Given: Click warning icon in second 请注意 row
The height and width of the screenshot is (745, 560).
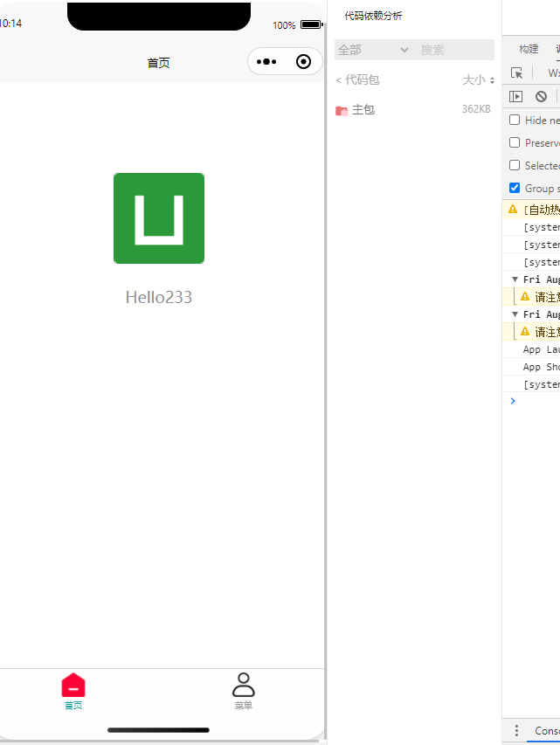Looking at the screenshot, I should click(x=525, y=331).
